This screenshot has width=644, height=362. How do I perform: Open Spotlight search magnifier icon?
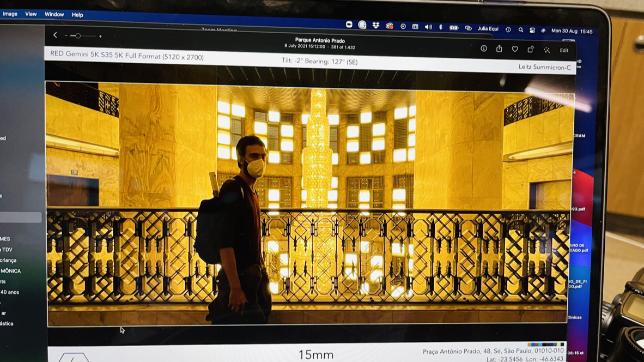pos(520,30)
